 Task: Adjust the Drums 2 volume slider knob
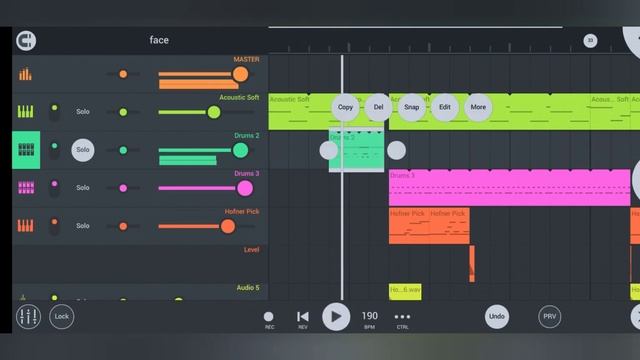(x=240, y=150)
